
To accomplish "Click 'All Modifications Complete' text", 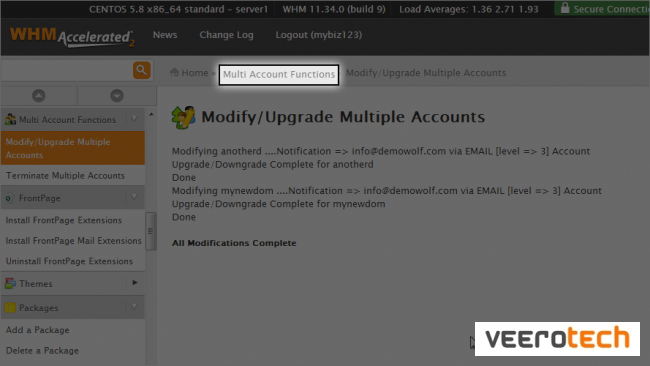I will pos(234,243).
